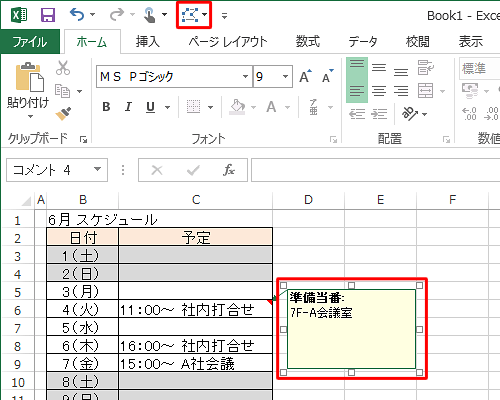Screen dimensions: 500x400
Task: Open Customize Quick Access Toolbar dropdown
Action: [224, 16]
